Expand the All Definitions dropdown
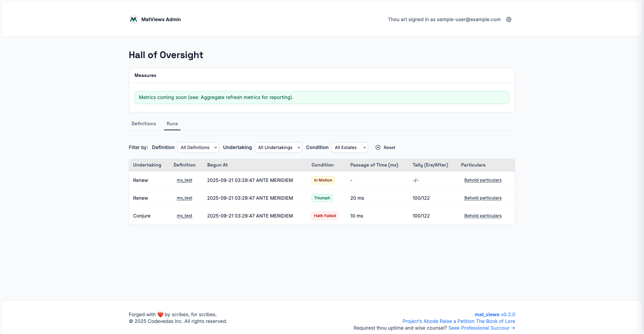Screen dimensions: 644x334 point(198,147)
